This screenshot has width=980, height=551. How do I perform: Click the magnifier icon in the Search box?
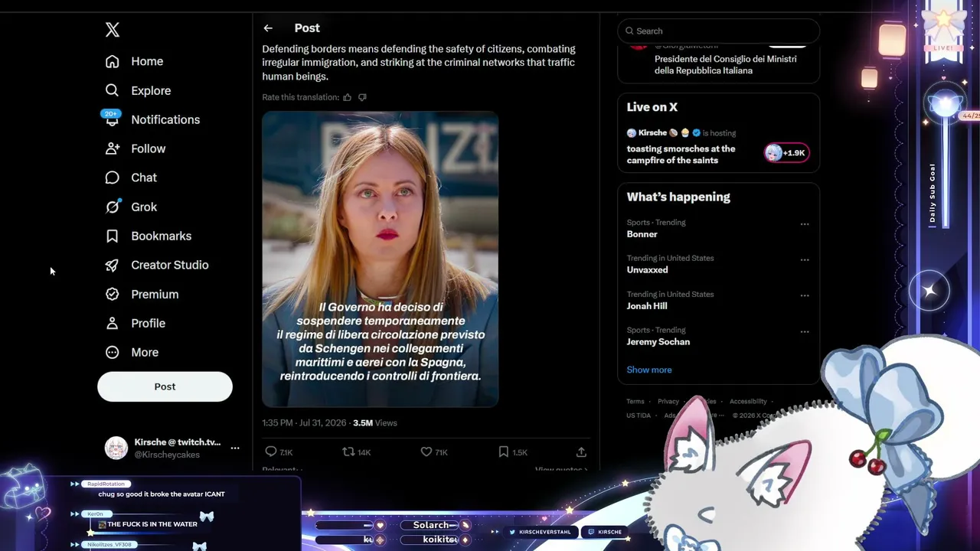[629, 31]
